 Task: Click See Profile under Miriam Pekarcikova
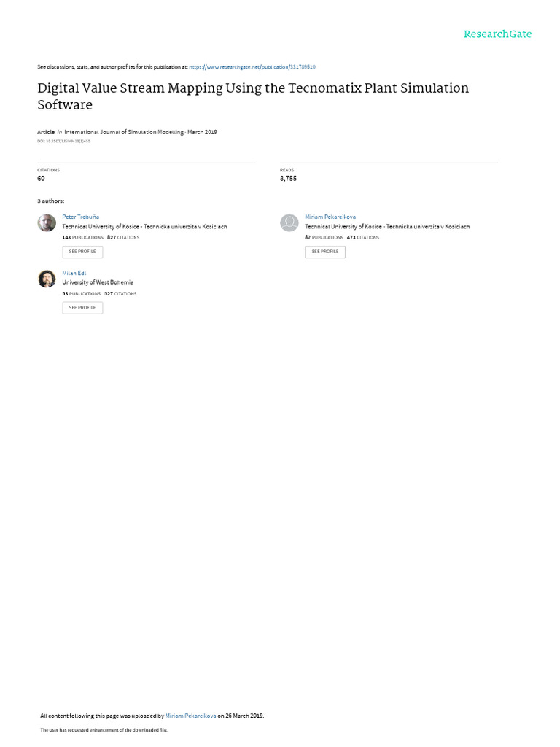coord(324,252)
